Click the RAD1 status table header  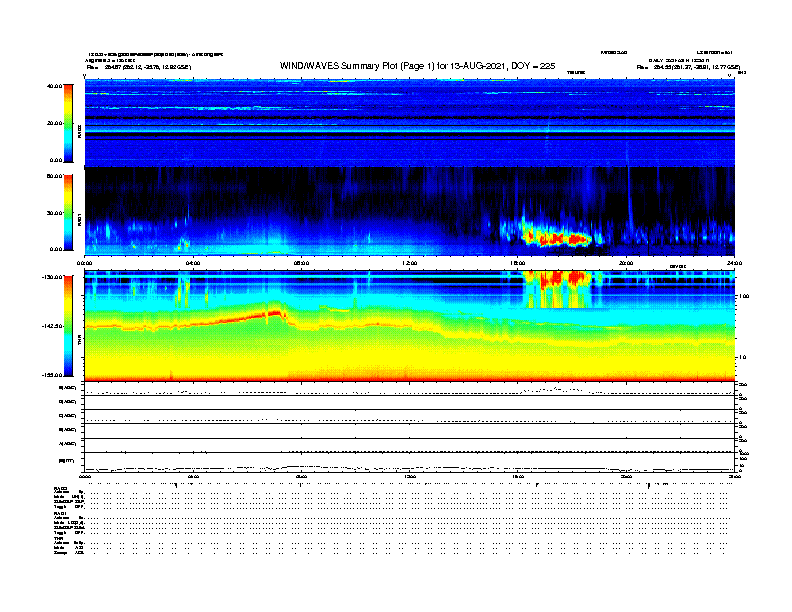click(61, 514)
